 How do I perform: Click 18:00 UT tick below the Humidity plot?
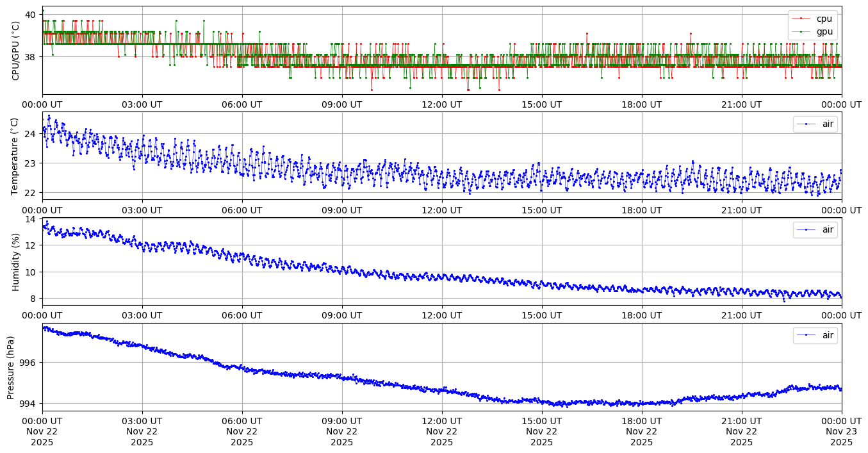pos(641,315)
